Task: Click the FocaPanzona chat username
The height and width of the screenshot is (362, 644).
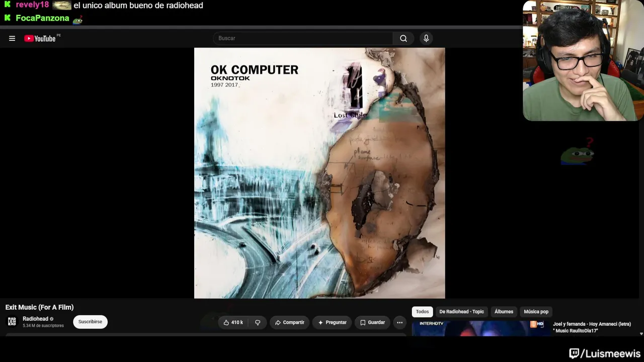Action: click(42, 18)
